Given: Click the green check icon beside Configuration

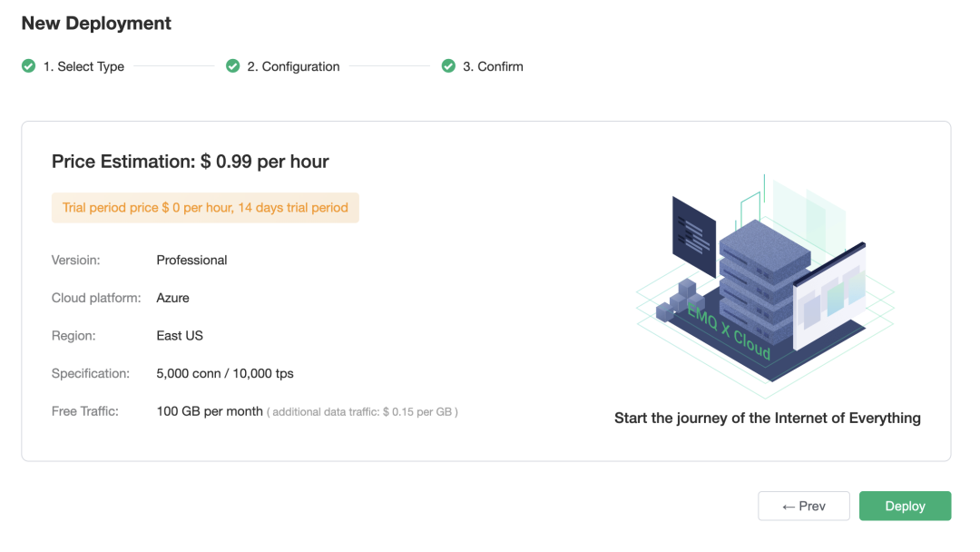Looking at the screenshot, I should [x=233, y=66].
